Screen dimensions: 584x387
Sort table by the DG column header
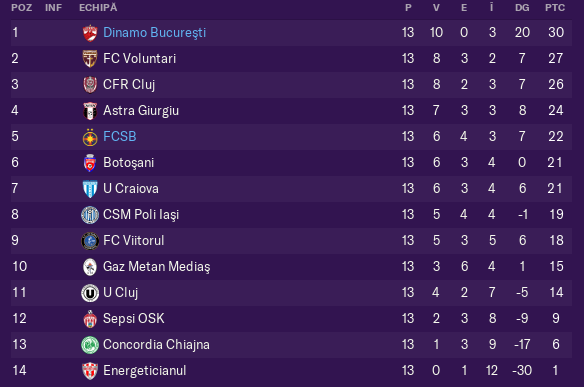522,7
